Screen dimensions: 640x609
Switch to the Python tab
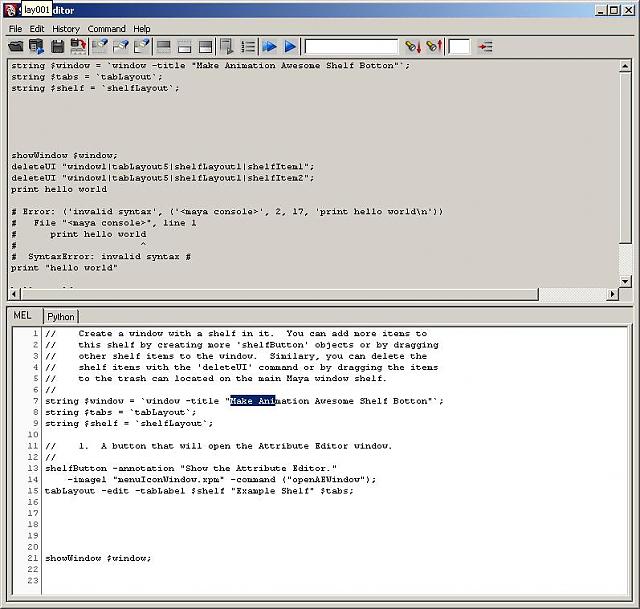tap(61, 316)
